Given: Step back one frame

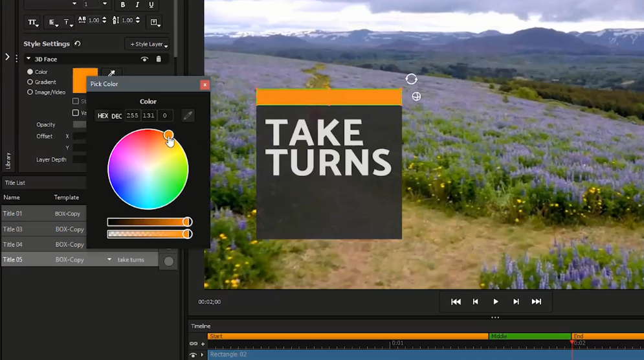Looking at the screenshot, I should [476, 302].
